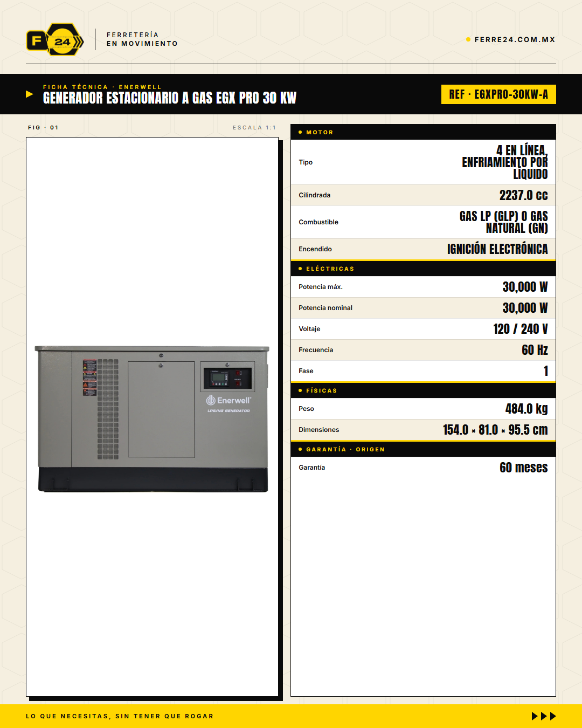Screen dimensions: 582x728
Task: Click the value '484.0 kg'
Action: (526, 409)
